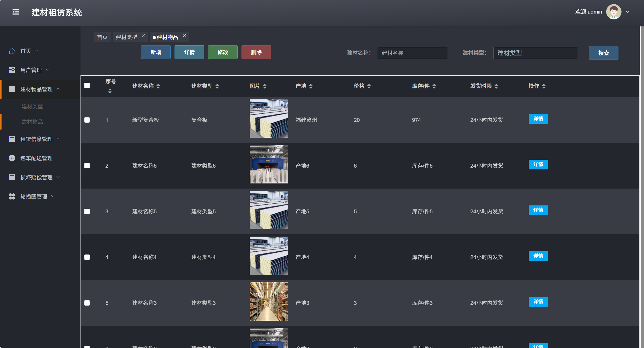Select checkbox for 建材名称5 row
The height and width of the screenshot is (348, 644).
coord(87,211)
